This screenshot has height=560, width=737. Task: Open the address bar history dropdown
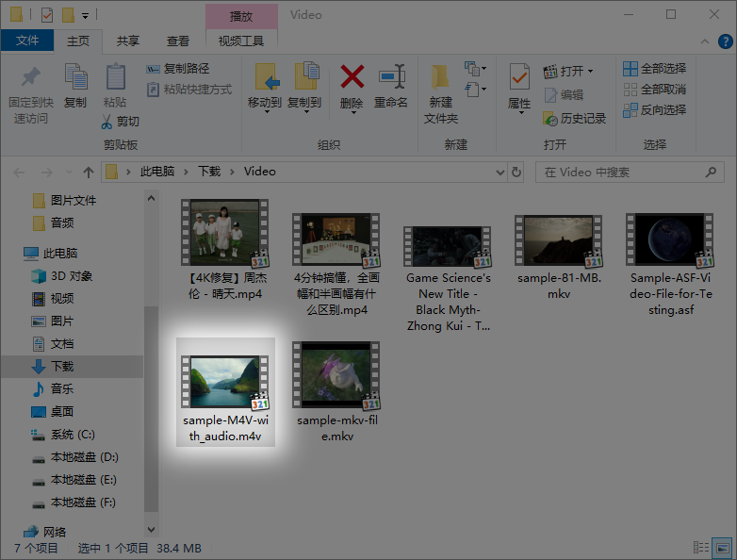[497, 173]
